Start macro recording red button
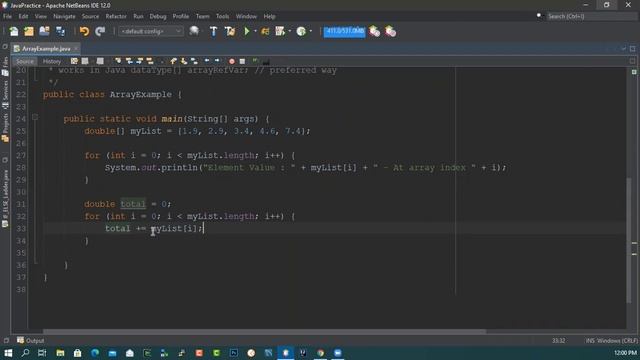 coord(232,61)
